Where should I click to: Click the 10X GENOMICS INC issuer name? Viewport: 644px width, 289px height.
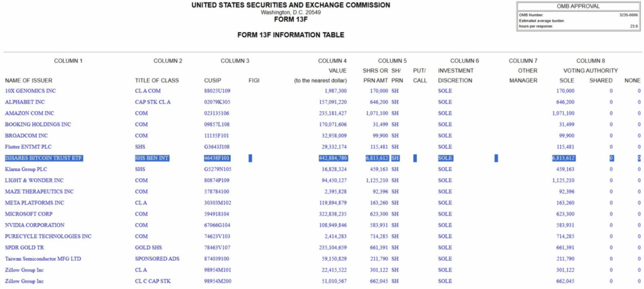click(30, 91)
